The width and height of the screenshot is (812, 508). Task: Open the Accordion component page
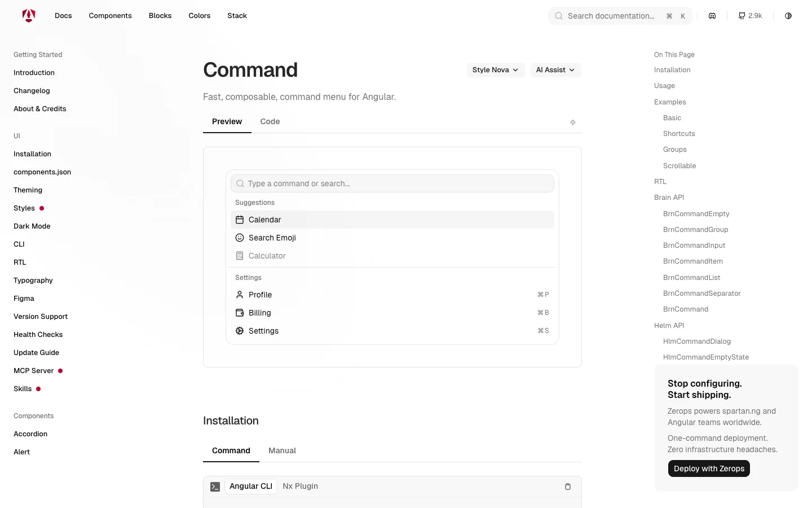pos(30,434)
